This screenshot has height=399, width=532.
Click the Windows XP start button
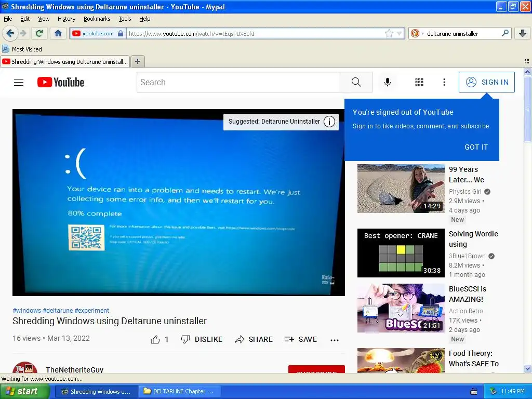coord(25,392)
